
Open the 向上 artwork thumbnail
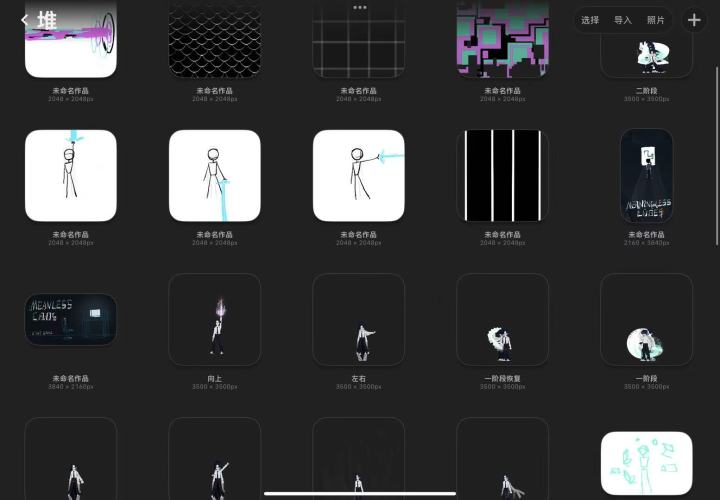click(x=215, y=320)
